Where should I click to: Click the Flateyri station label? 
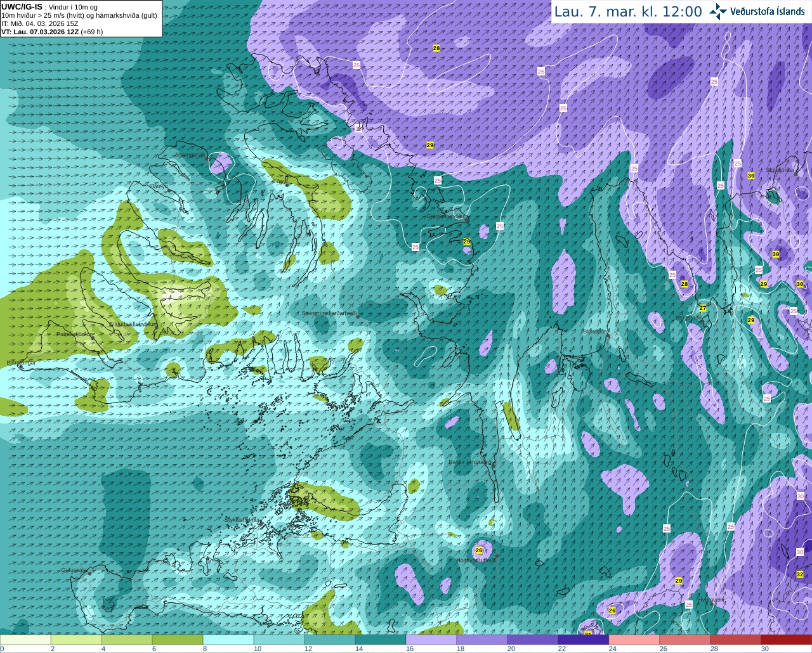click(158, 186)
